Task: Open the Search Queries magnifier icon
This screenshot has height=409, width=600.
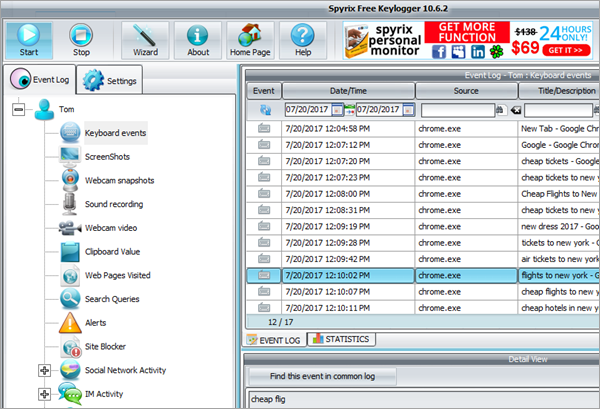Action: pyautogui.click(x=70, y=299)
